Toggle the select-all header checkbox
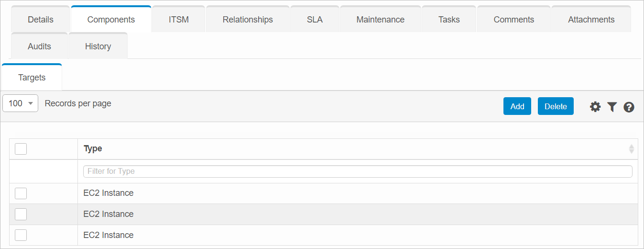 point(21,149)
